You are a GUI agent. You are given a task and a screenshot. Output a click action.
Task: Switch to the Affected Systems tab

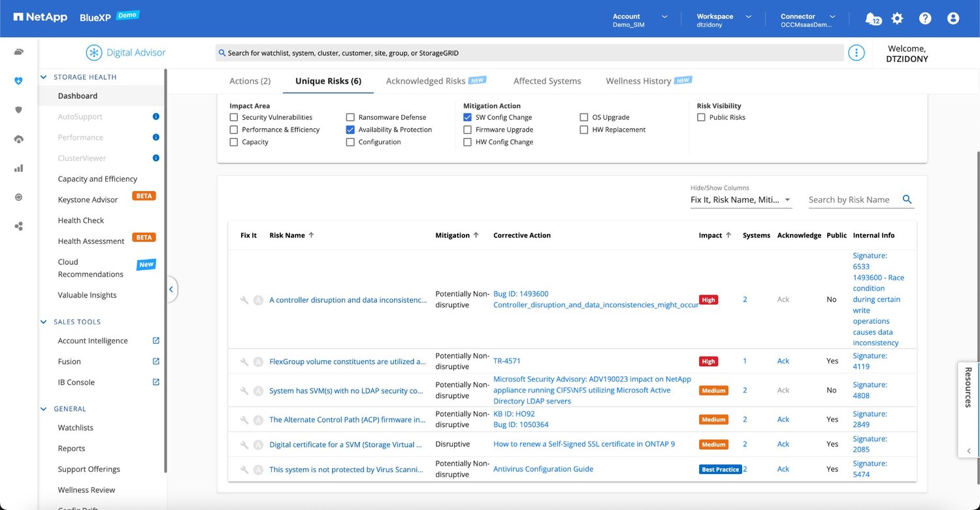[547, 81]
